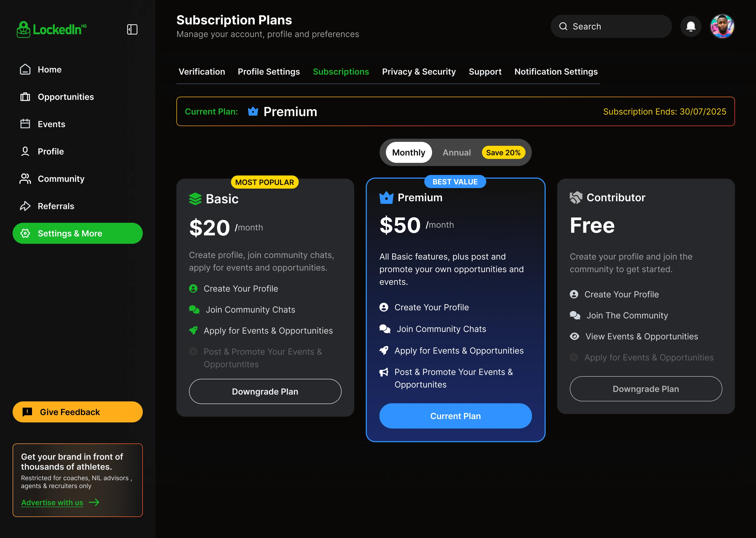The height and width of the screenshot is (538, 756).
Task: Go to Notification Settings tab
Action: [x=556, y=71]
